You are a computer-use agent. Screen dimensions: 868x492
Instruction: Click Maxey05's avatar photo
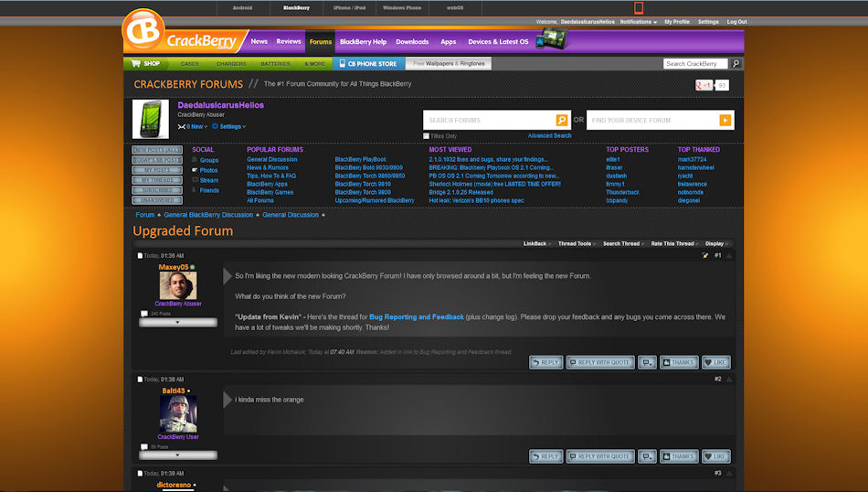(x=177, y=285)
